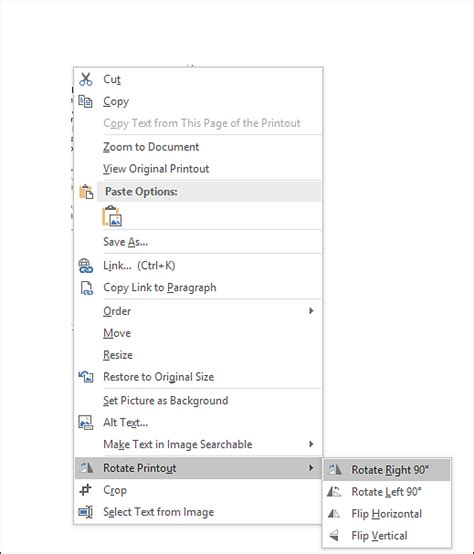474x554 pixels.
Task: Expand the Order submenu arrow
Action: click(311, 311)
